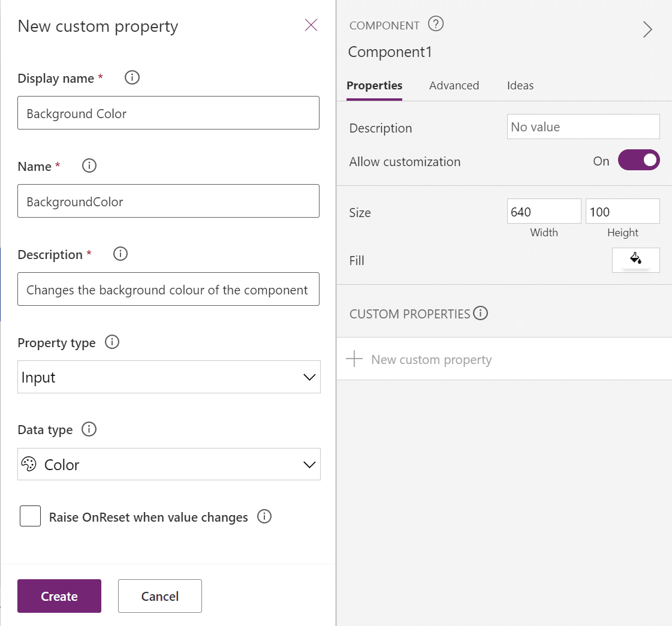Cancel the new custom property dialog
672x626 pixels.
point(159,596)
